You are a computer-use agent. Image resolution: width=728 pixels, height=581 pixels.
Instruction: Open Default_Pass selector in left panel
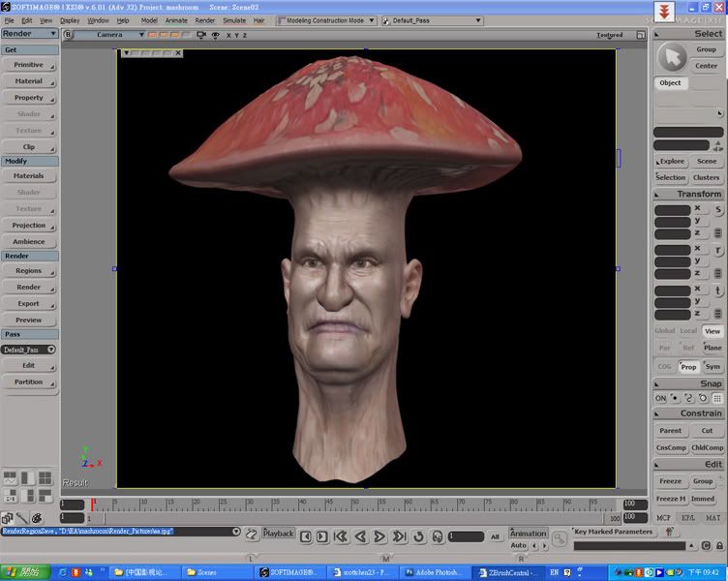coord(28,350)
